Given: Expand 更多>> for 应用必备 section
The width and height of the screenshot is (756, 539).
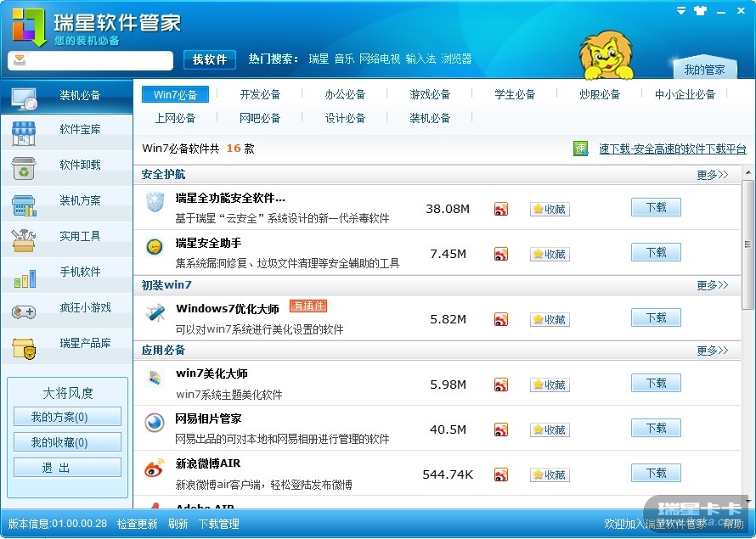Looking at the screenshot, I should tap(712, 351).
